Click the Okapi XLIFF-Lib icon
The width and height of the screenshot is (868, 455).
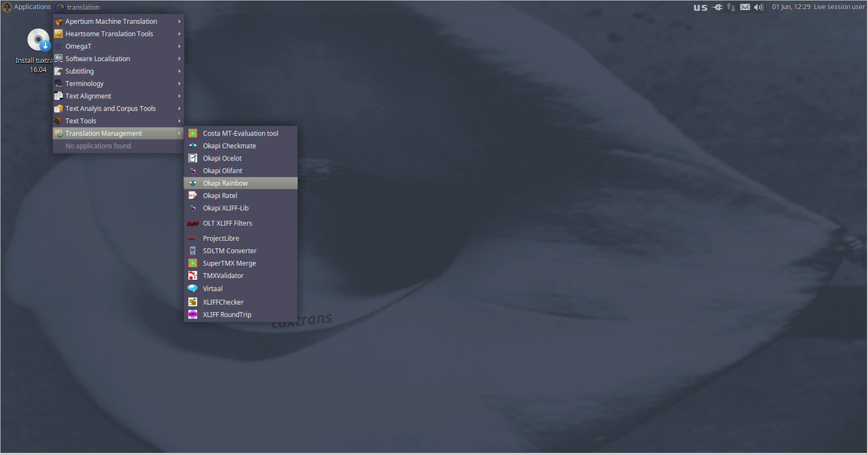[x=193, y=208]
